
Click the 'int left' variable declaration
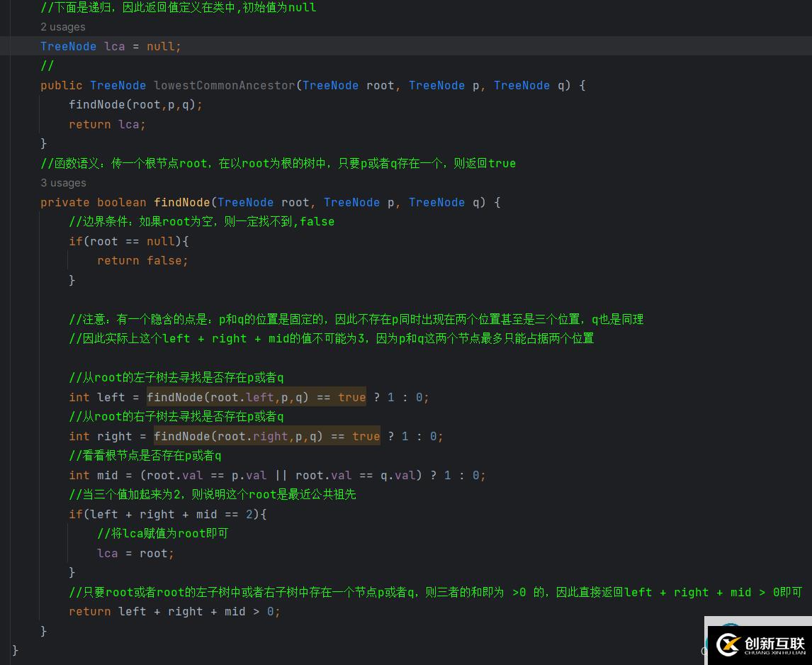pos(97,397)
